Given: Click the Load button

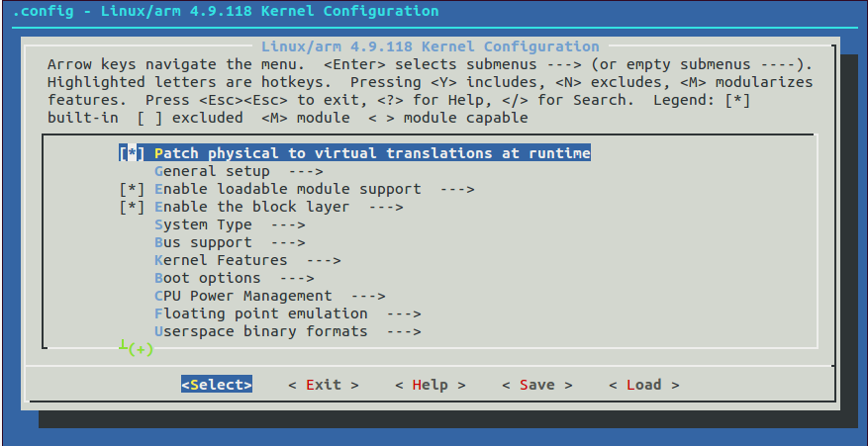Looking at the screenshot, I should point(643,385).
